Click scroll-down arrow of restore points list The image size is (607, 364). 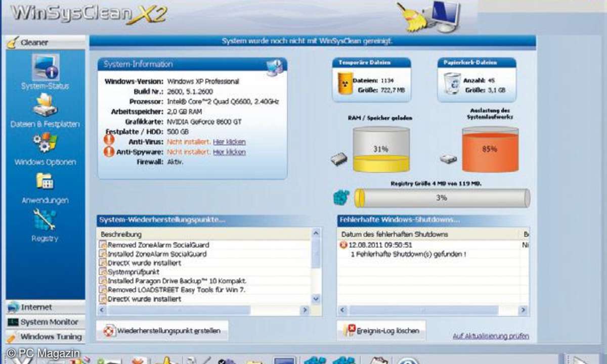(x=316, y=299)
